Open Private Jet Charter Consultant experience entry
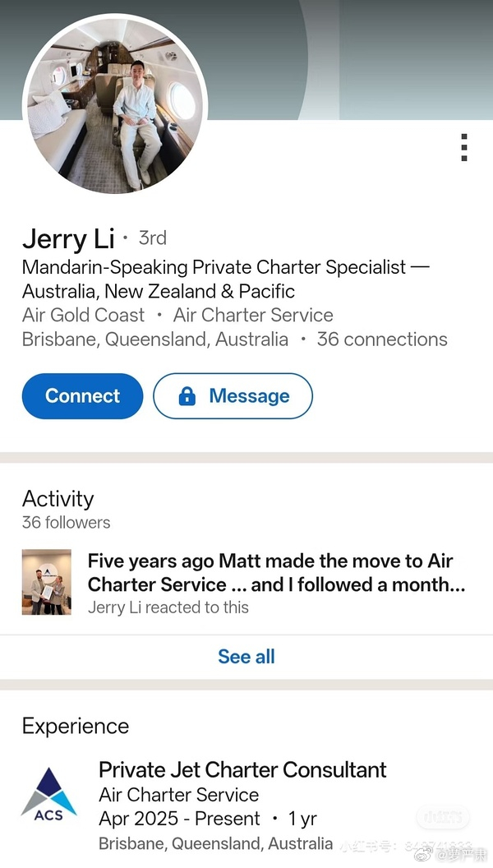Screen dimensions: 493x868 pyautogui.click(x=242, y=770)
